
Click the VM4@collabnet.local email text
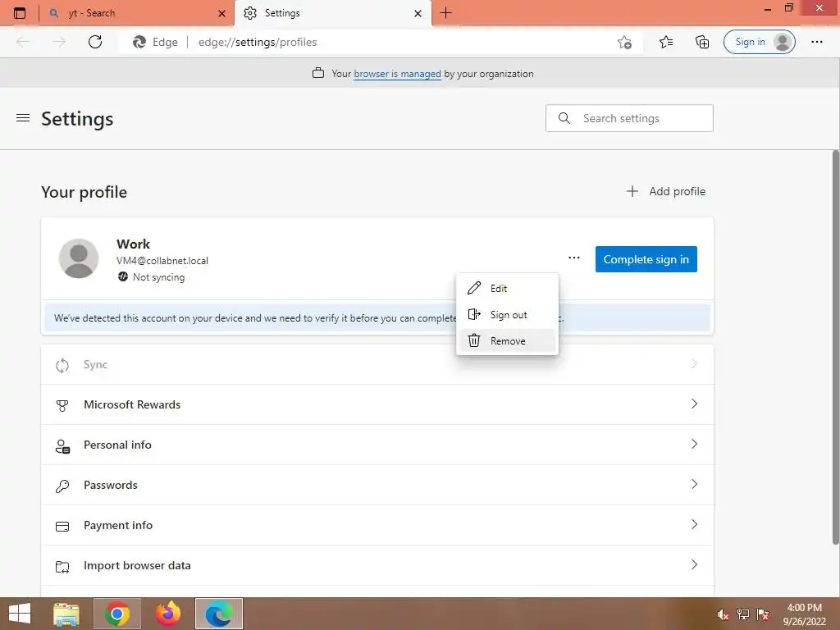(162, 261)
